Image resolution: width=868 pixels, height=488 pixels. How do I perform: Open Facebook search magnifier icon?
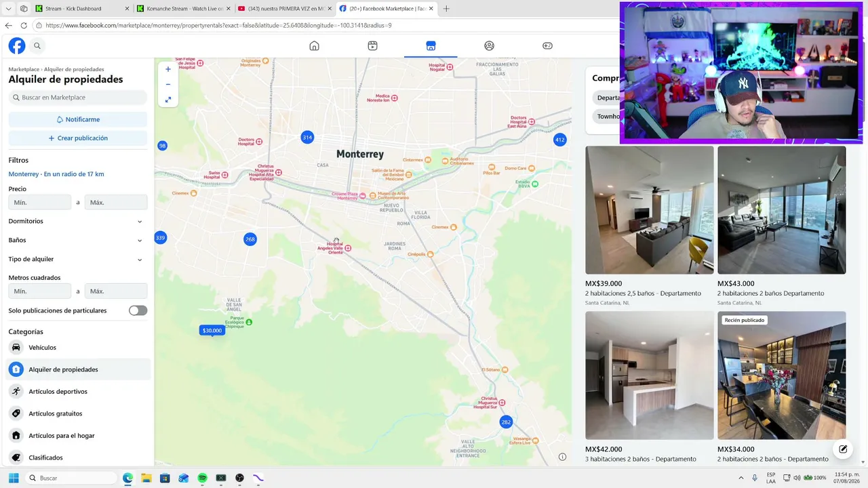[x=37, y=45]
